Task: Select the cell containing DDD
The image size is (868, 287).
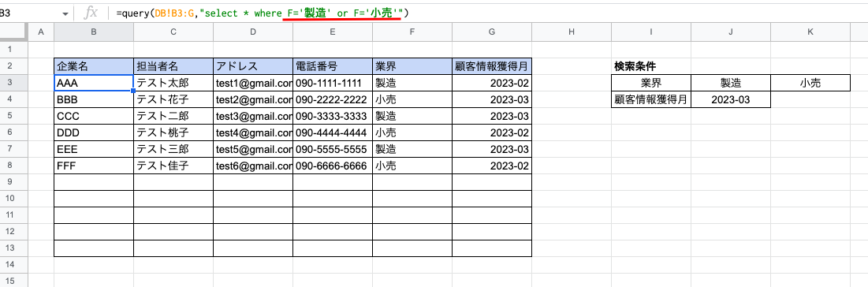Action: [x=94, y=133]
